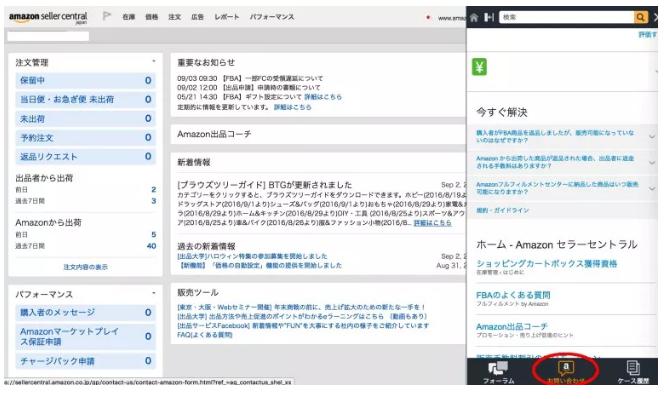Open ショッピングカートボックス獲得資格 help link
Image resolution: width=669 pixels, height=399 pixels.
pos(547,263)
